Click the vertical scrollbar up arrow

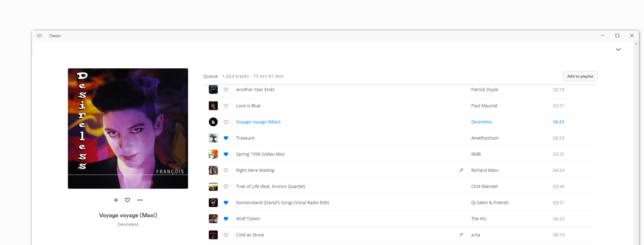click(x=636, y=43)
